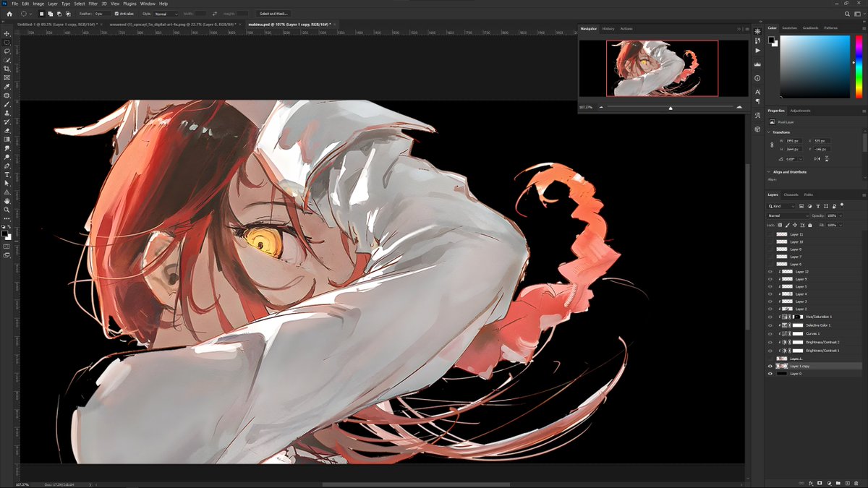
Task: Switch to the Channels tab
Action: [x=791, y=194]
